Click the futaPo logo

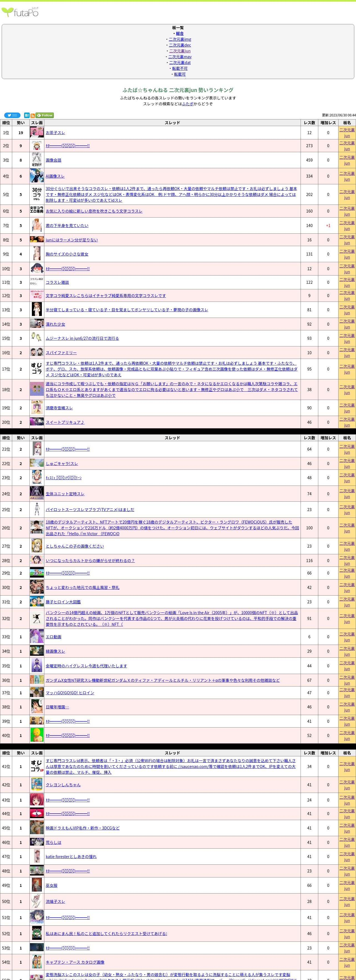(x=20, y=12)
